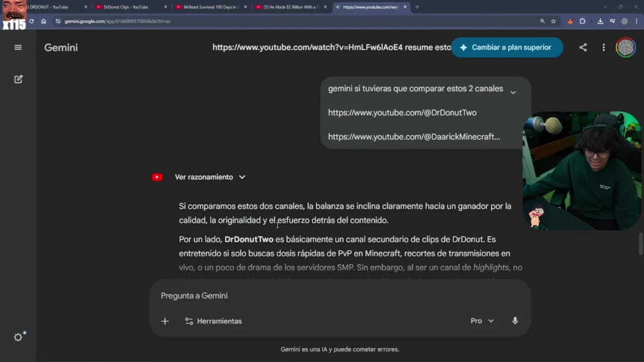Close the He Made $2 Billion tab

click(x=326, y=7)
